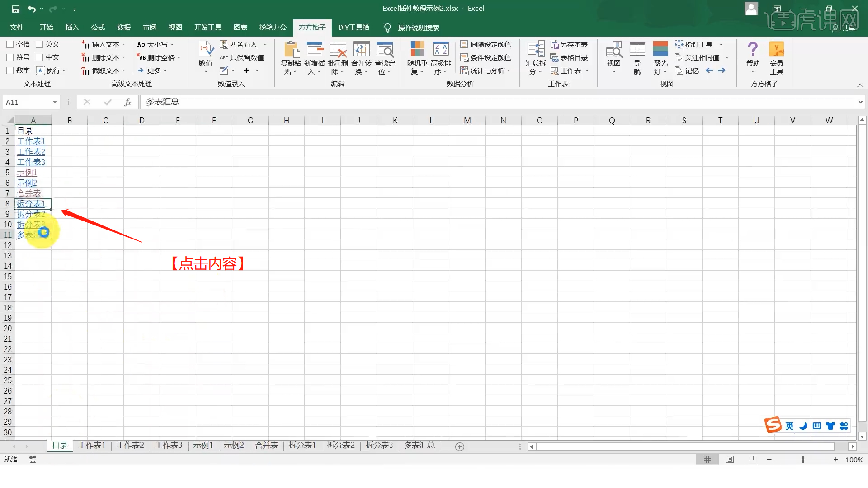Screen dimensions: 868x488
Task: Click the vertical scrollbar down arrow
Action: tap(862, 436)
